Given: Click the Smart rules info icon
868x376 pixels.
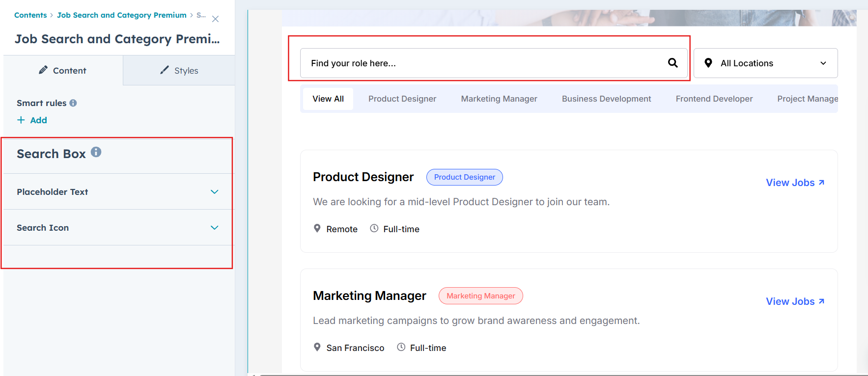Looking at the screenshot, I should 73,103.
